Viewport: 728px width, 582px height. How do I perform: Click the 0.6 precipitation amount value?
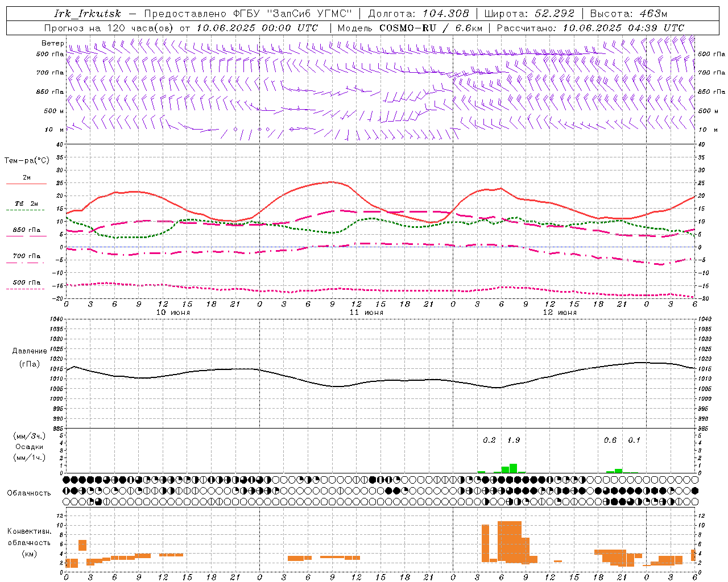point(610,440)
